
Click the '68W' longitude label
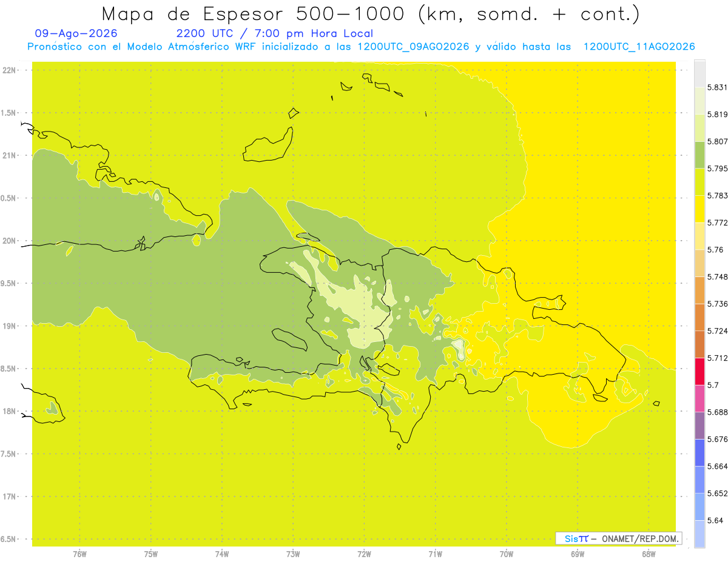(x=649, y=554)
